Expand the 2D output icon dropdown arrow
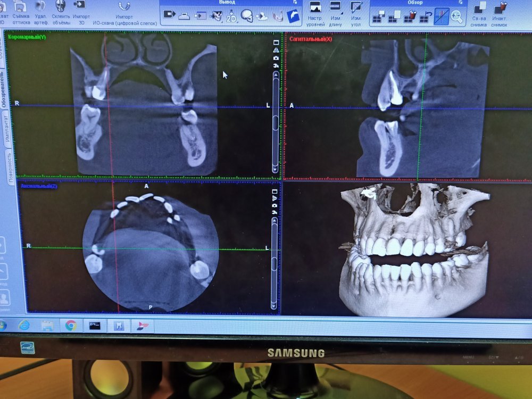Image resolution: width=532 pixels, height=399 pixels. 237,21
